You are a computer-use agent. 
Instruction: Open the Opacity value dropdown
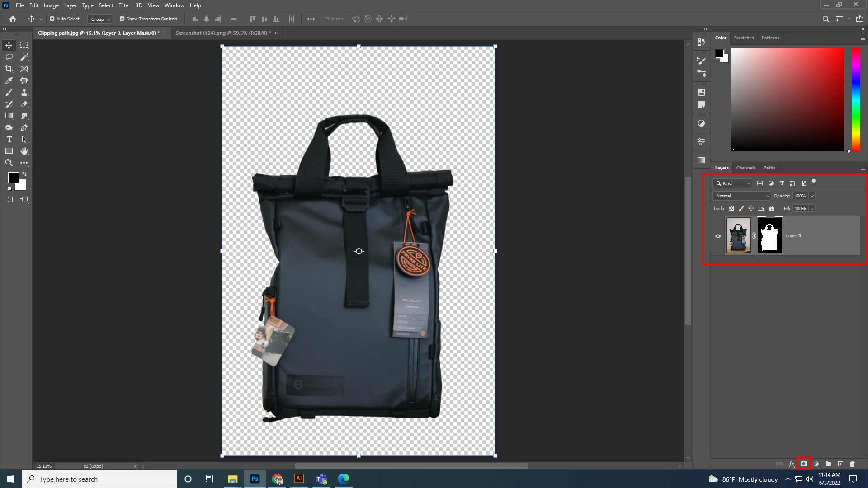[x=812, y=196]
